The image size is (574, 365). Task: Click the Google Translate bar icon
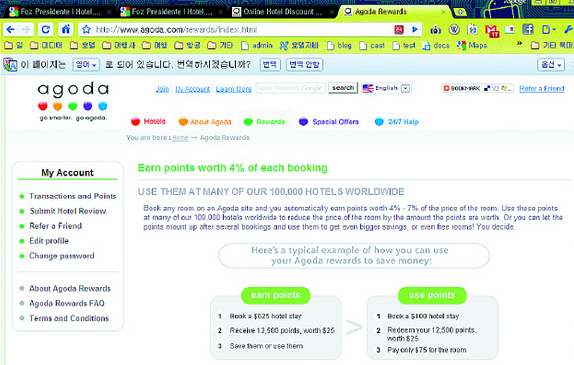[x=10, y=65]
